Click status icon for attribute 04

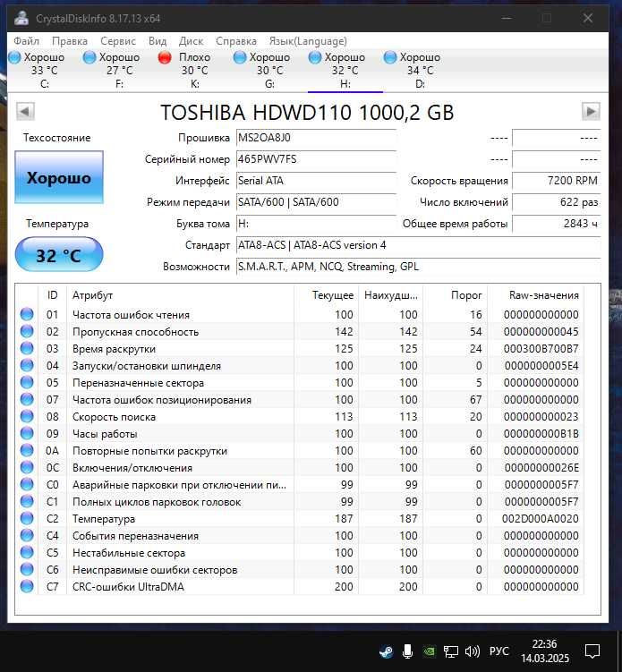click(27, 365)
